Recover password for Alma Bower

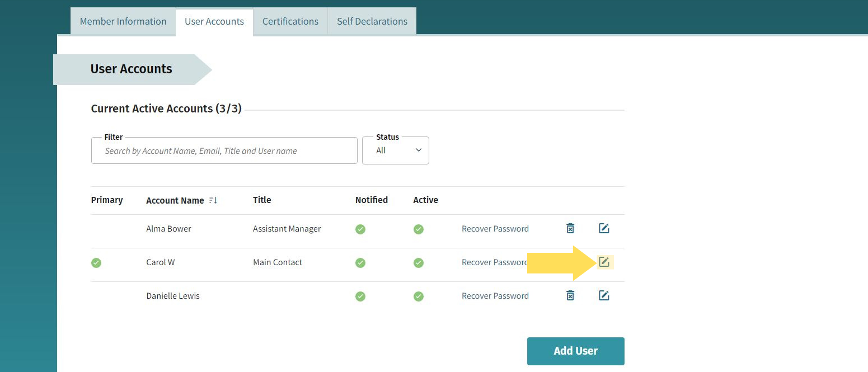(495, 228)
